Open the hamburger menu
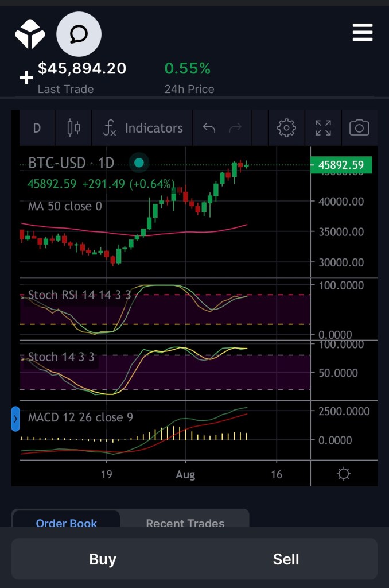This screenshot has height=588, width=389. click(x=363, y=33)
